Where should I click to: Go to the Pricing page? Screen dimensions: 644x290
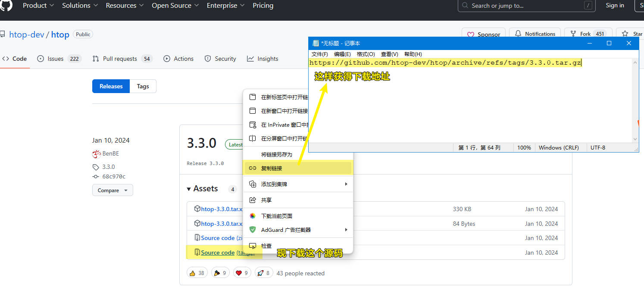pos(263,6)
